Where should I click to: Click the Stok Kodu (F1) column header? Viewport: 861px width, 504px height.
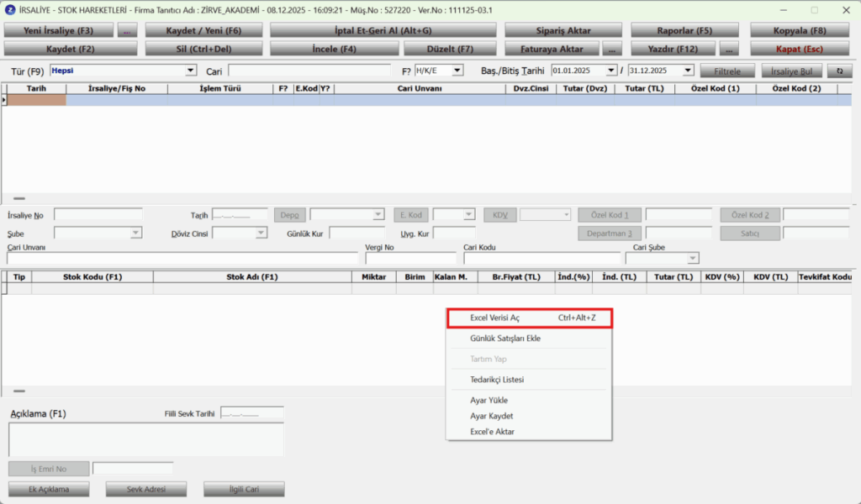(x=92, y=277)
